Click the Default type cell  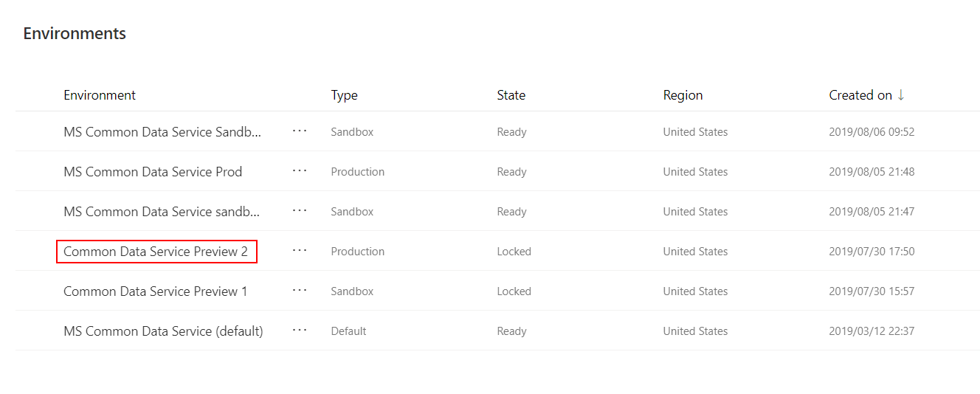pyautogui.click(x=348, y=331)
